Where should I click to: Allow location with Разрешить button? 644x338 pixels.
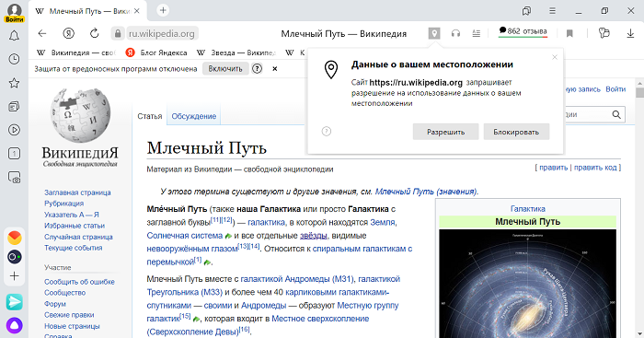(445, 132)
